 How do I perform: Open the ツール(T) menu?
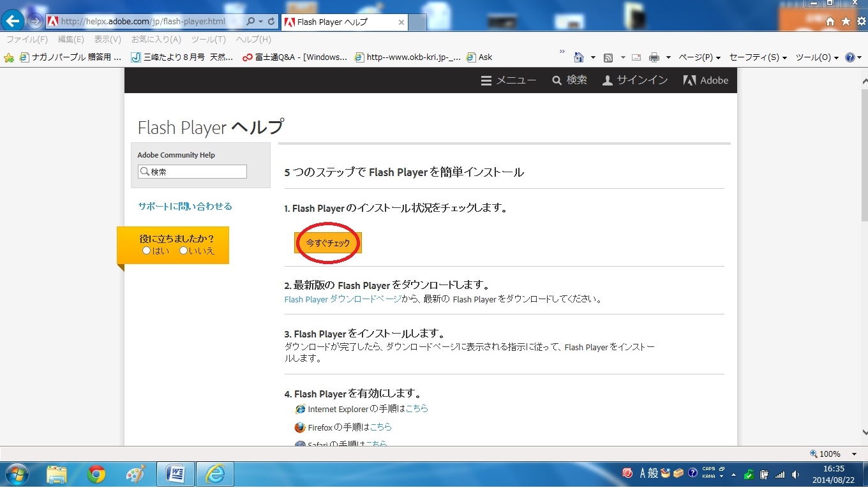[x=208, y=40]
